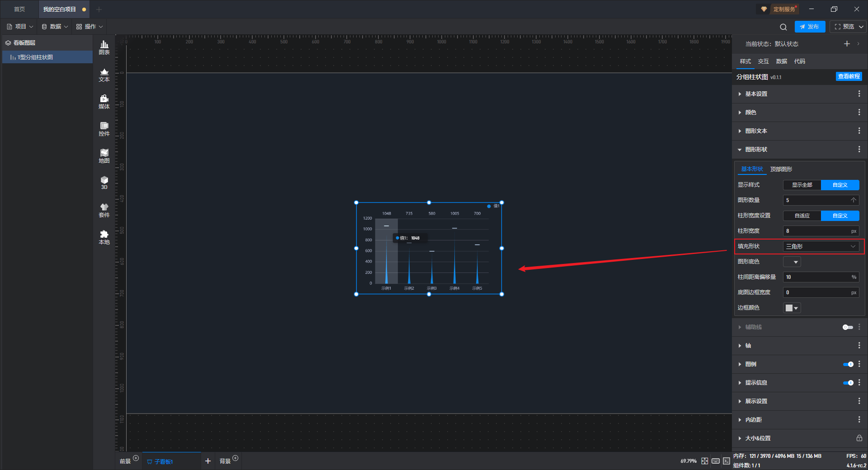Open the 3D components panel
868x470 pixels.
pyautogui.click(x=104, y=183)
